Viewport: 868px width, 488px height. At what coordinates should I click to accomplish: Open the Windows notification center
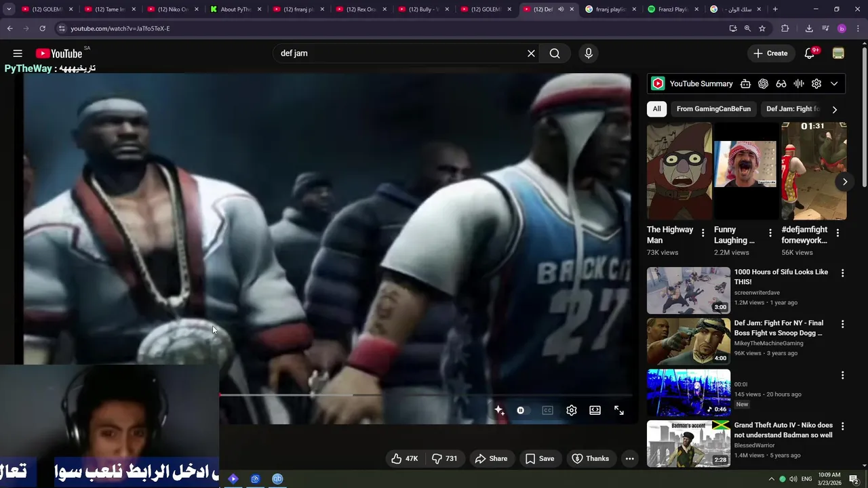(x=854, y=479)
